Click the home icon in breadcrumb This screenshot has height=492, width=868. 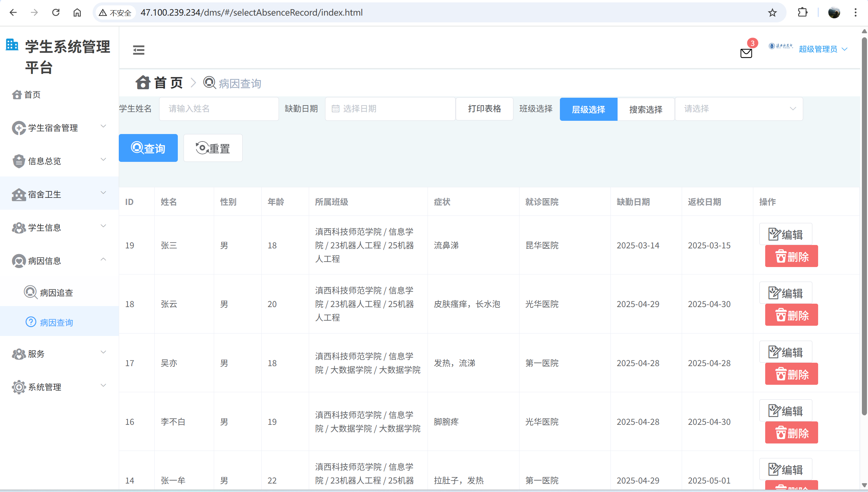143,82
